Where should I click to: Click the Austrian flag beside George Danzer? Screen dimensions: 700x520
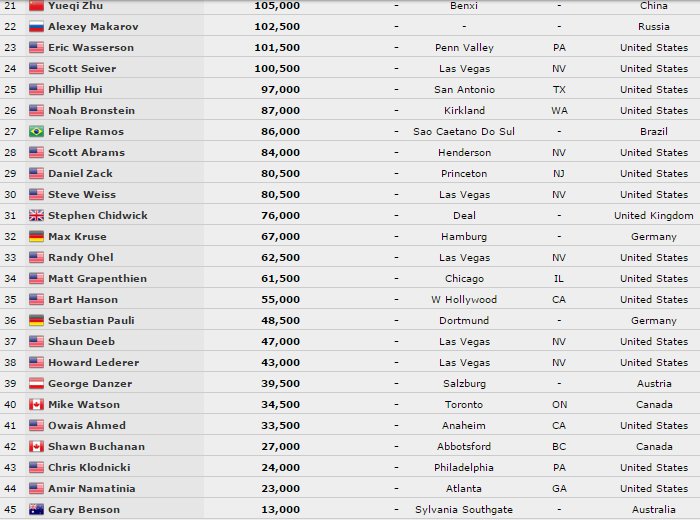click(x=36, y=384)
